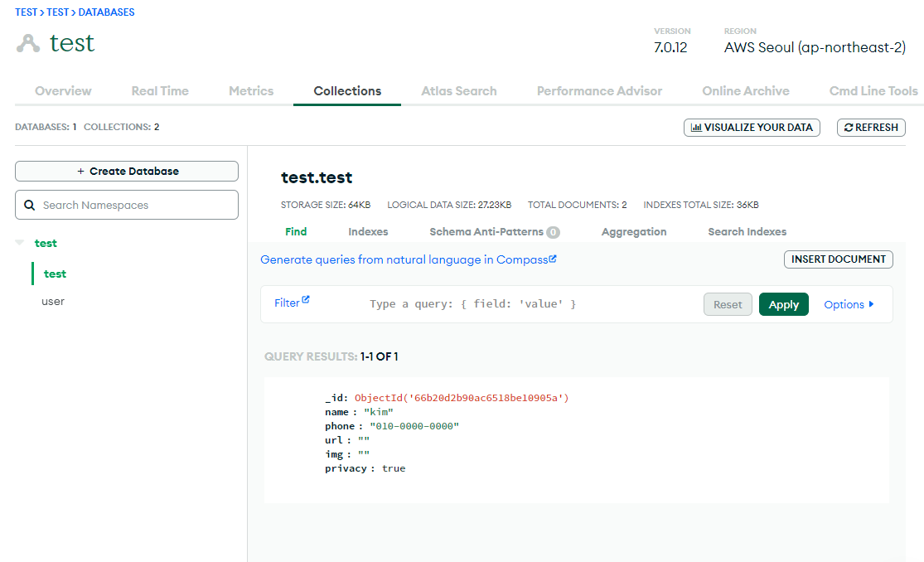Screen dimensions: 924x562
Task: Click the ObjectId value in the document
Action: [462, 398]
